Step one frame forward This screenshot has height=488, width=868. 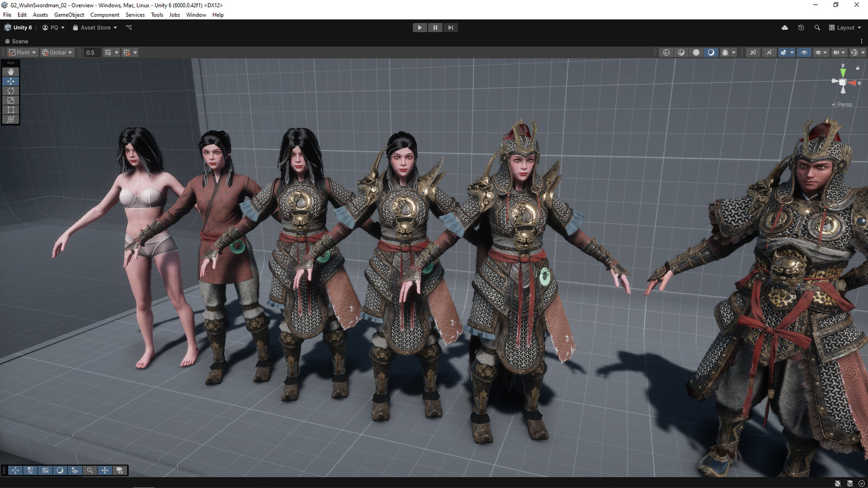[x=450, y=28]
